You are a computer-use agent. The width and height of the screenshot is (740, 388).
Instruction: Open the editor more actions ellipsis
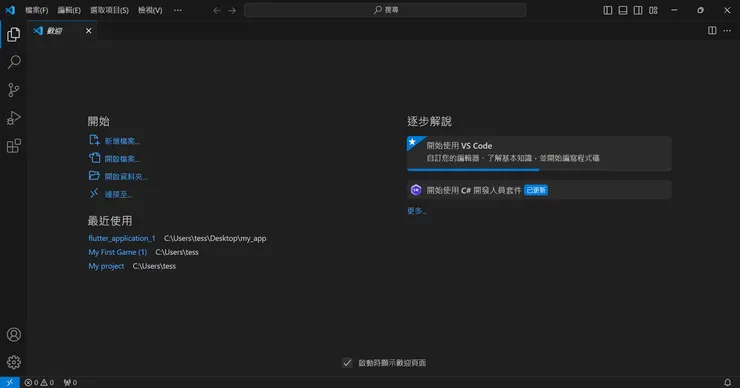pos(727,31)
